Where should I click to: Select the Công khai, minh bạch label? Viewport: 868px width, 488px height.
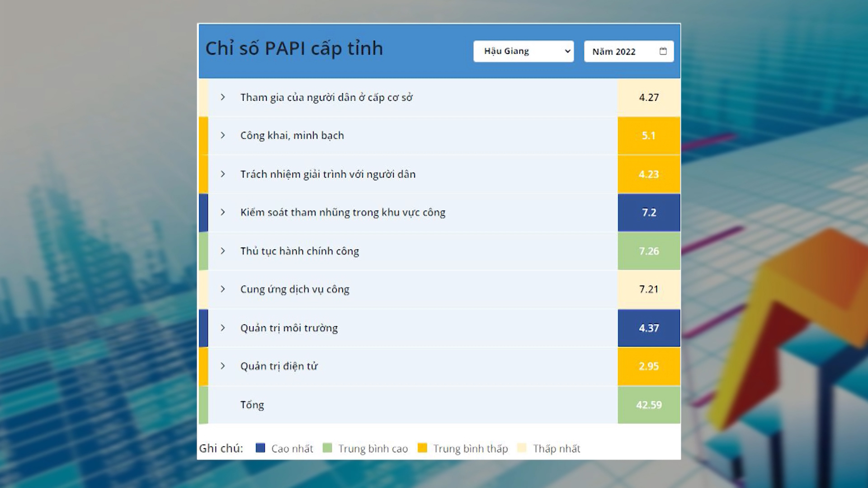click(292, 136)
